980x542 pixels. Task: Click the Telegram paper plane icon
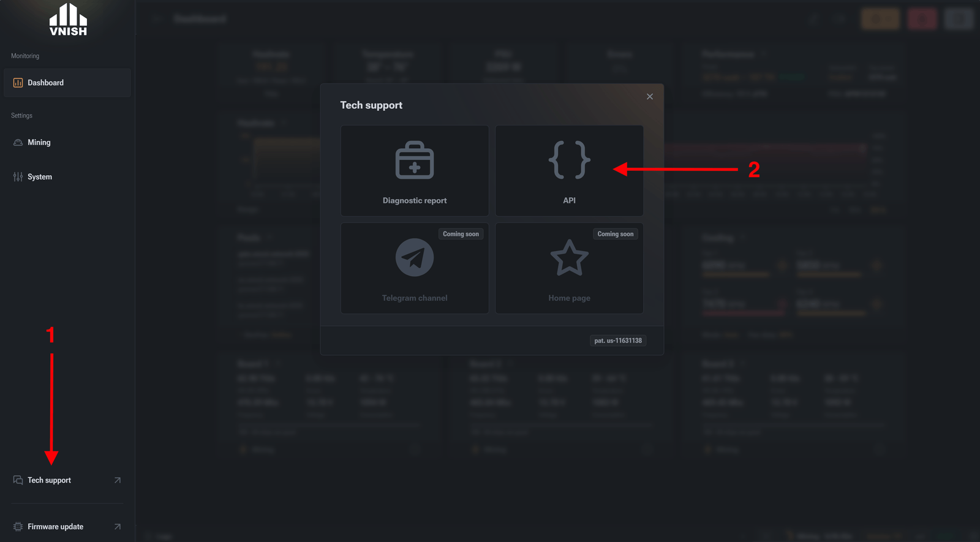[415, 257]
